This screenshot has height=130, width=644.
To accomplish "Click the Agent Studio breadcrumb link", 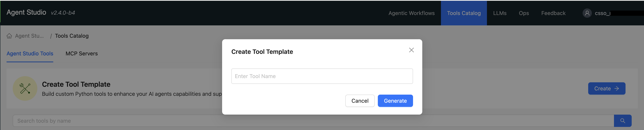I will pos(29,36).
